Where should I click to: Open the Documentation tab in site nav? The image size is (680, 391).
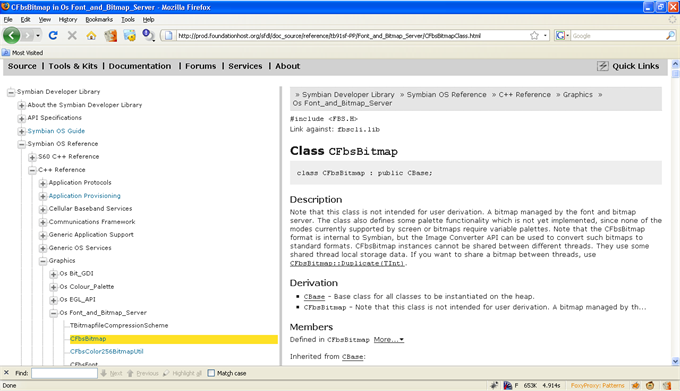click(x=140, y=66)
